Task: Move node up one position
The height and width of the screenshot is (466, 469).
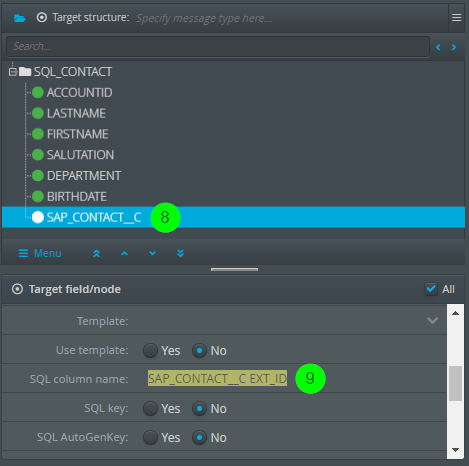Action: click(x=124, y=253)
